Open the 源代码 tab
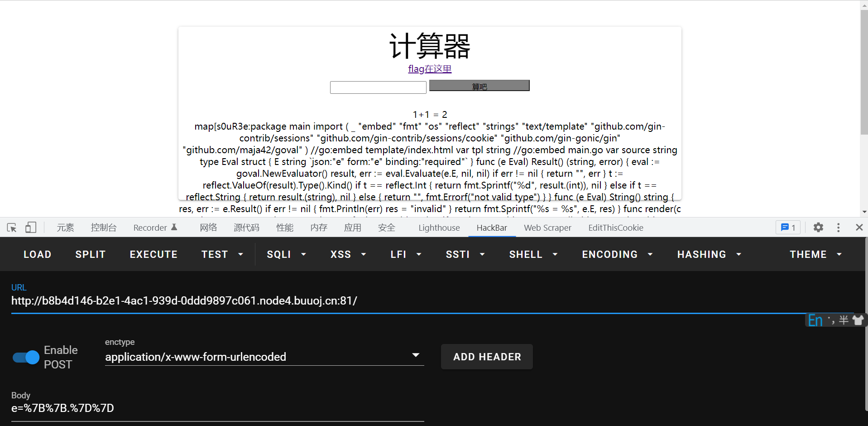Image resolution: width=868 pixels, height=426 pixels. pos(246,228)
